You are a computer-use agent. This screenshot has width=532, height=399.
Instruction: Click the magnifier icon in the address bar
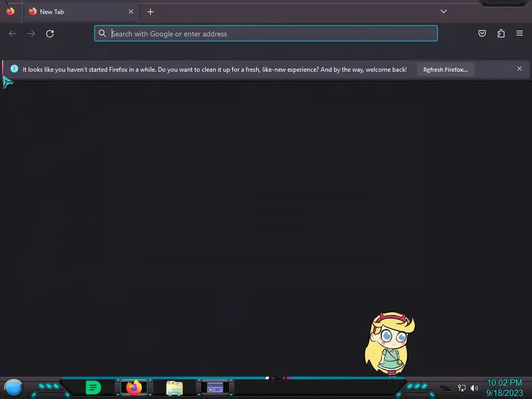click(x=102, y=33)
